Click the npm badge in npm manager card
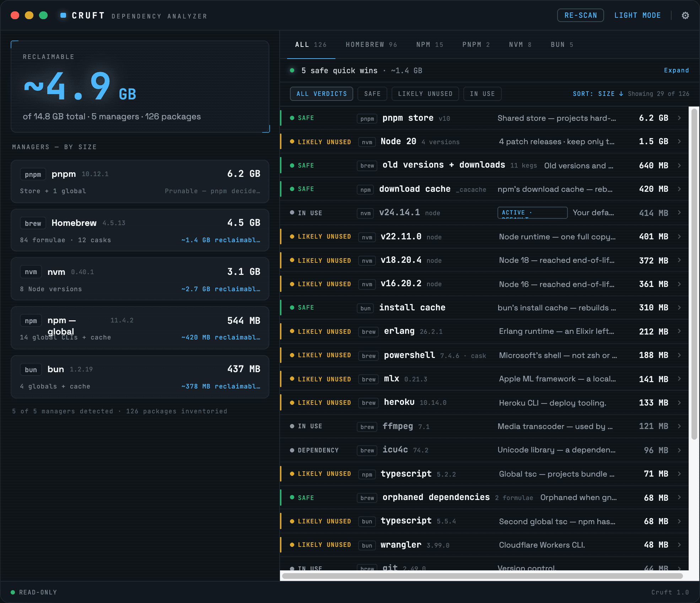Image resolution: width=700 pixels, height=603 pixels. click(x=31, y=321)
